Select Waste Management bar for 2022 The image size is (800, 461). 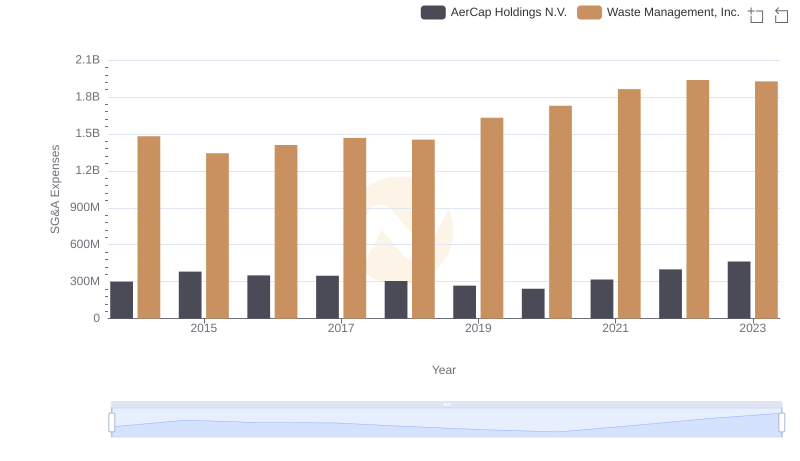[698, 199]
